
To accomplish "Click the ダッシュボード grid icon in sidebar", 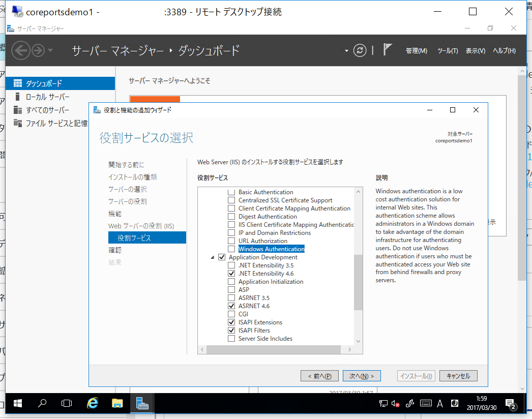I will point(18,83).
